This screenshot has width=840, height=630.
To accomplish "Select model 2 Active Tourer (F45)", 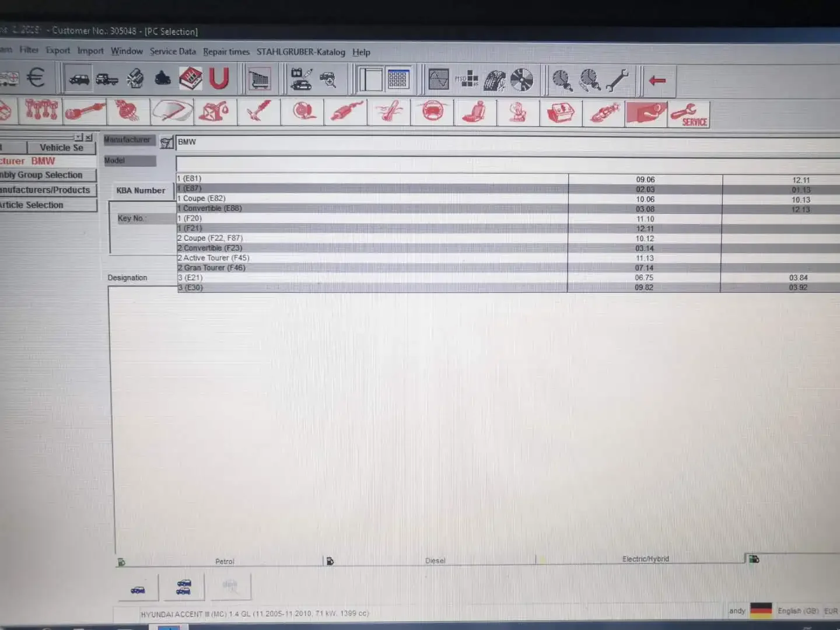I will [508, 258].
